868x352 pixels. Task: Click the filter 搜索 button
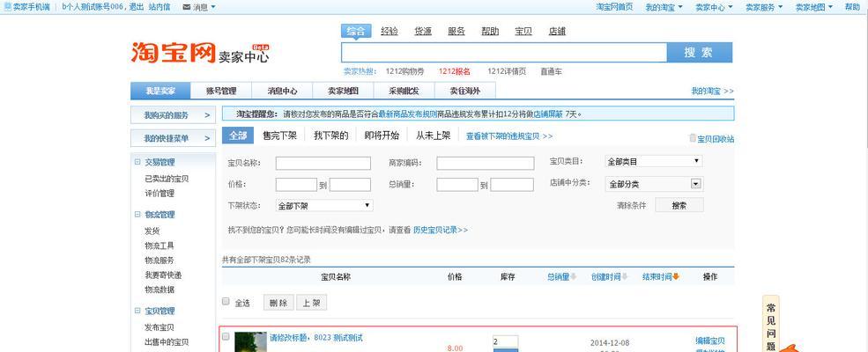(679, 205)
